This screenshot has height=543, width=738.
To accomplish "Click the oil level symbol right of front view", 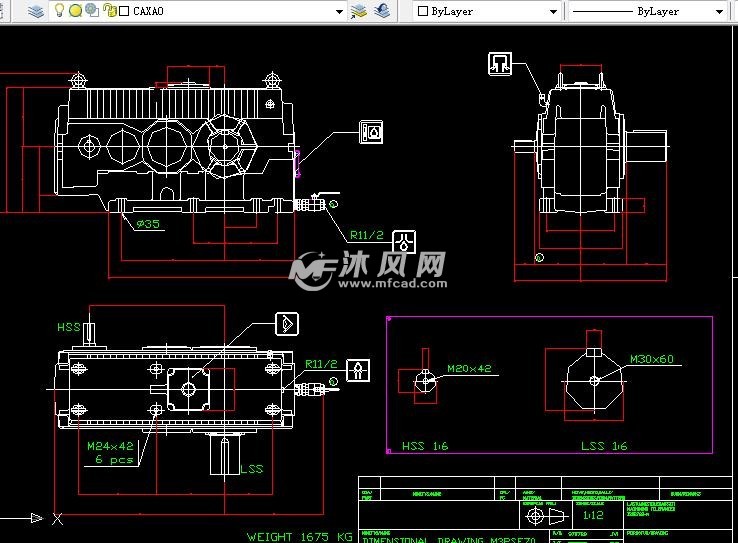I will (372, 132).
